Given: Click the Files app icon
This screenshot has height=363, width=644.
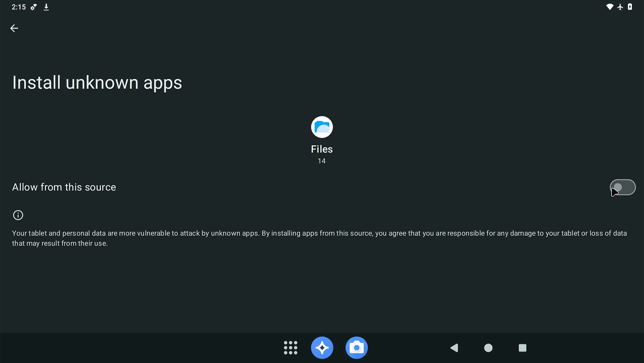Looking at the screenshot, I should (322, 127).
